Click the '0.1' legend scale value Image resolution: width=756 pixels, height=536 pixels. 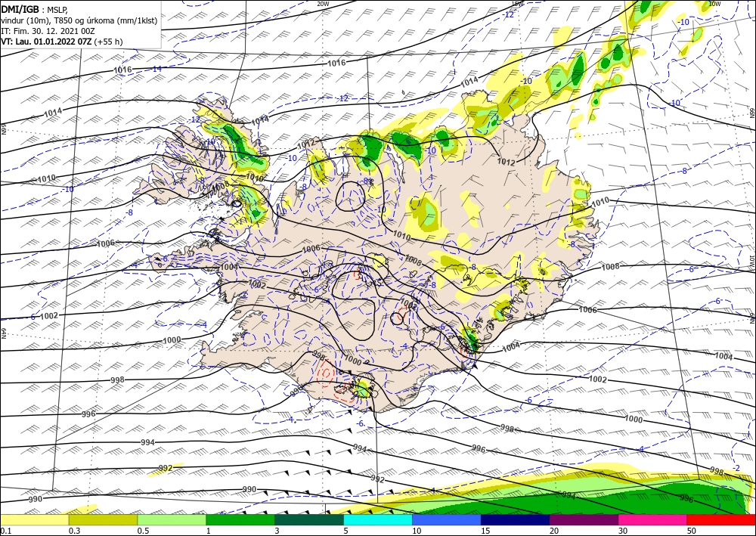pos(5,531)
